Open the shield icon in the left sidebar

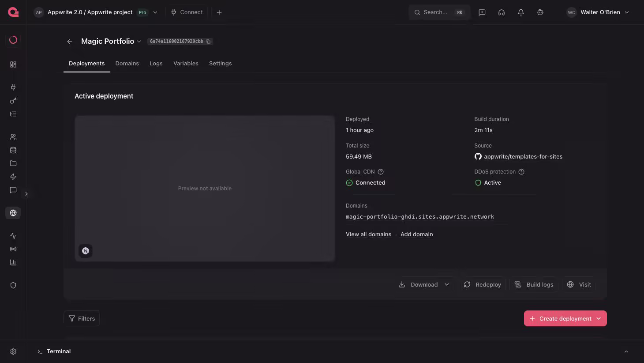pyautogui.click(x=13, y=285)
